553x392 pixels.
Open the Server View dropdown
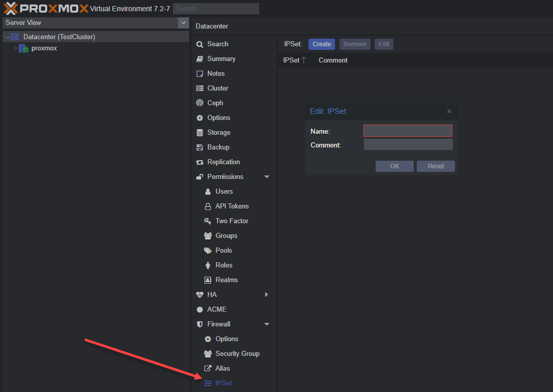[183, 22]
